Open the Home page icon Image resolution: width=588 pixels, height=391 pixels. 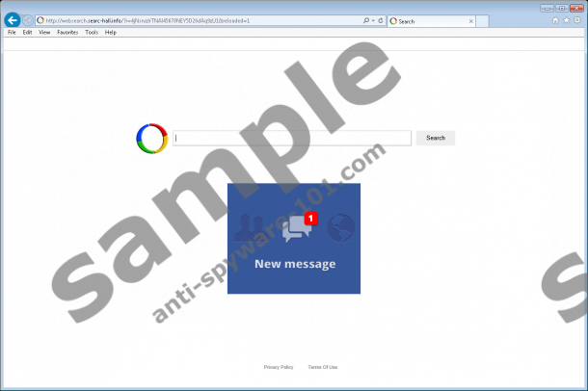[555, 20]
